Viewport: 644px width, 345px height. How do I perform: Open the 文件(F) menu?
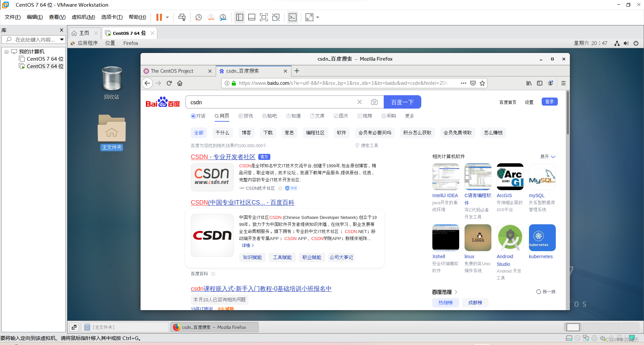pos(12,17)
